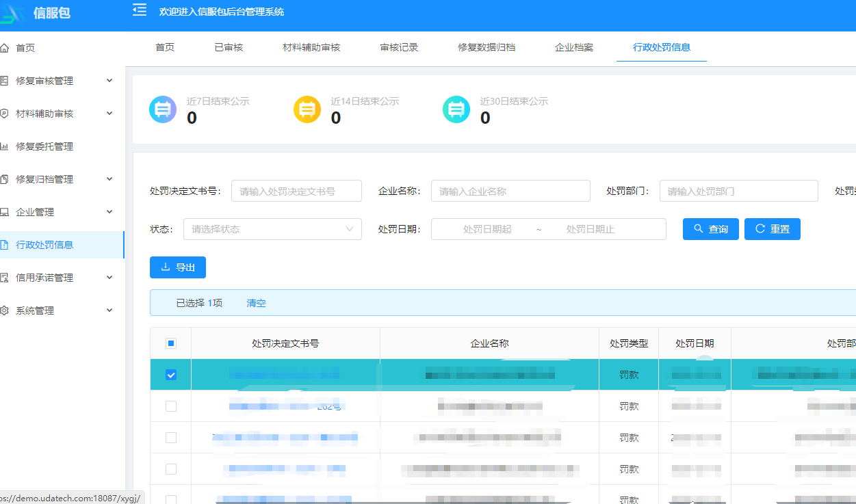The image size is (856, 504).
Task: Click the 查询 search button
Action: 710,229
